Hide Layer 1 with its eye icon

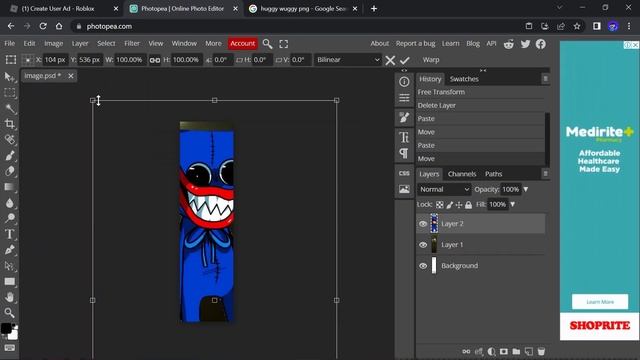[x=423, y=245]
